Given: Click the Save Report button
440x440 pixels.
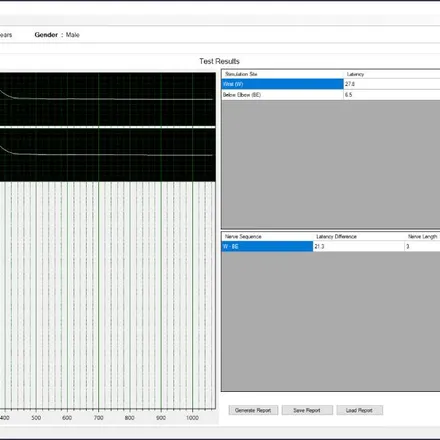Looking at the screenshot, I should click(307, 410).
